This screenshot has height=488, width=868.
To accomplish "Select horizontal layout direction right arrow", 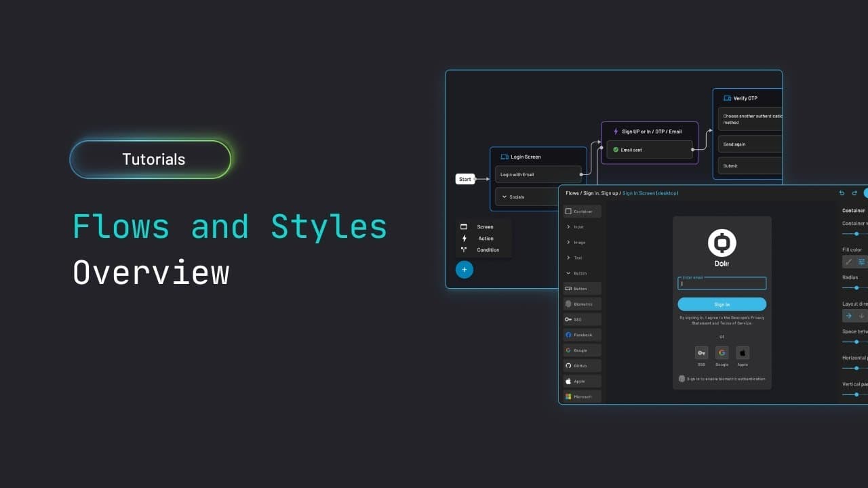I will (848, 315).
